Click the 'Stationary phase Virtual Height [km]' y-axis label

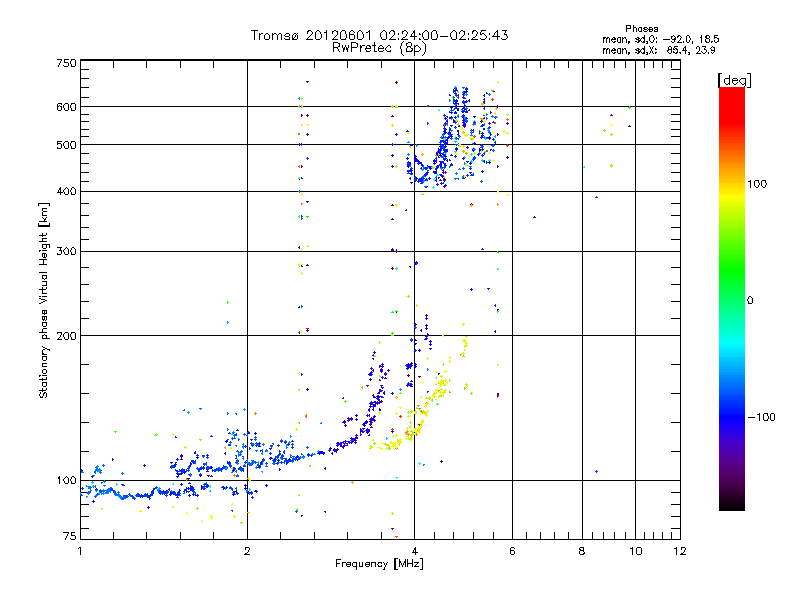43,301
